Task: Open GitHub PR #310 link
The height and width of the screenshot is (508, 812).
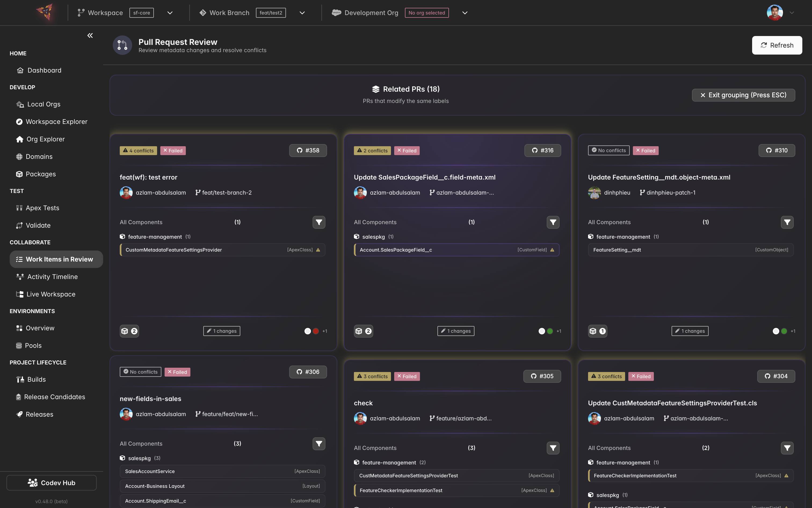Action: click(777, 150)
